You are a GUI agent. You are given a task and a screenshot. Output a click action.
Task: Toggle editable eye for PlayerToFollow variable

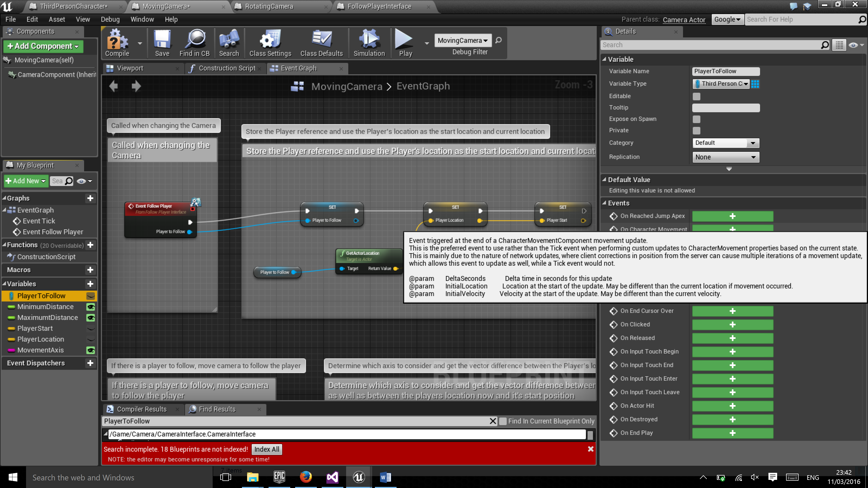click(90, 296)
